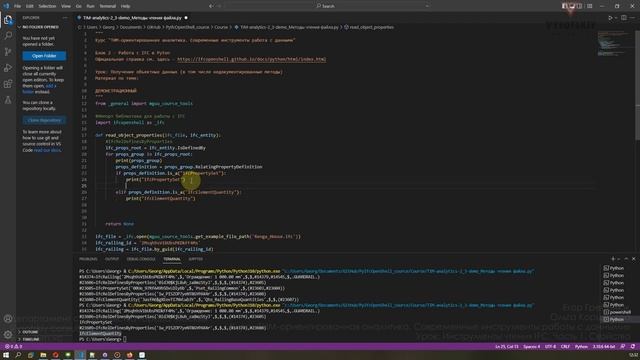Click the Open Folder button
The height and width of the screenshot is (360, 640).
[x=44, y=56]
